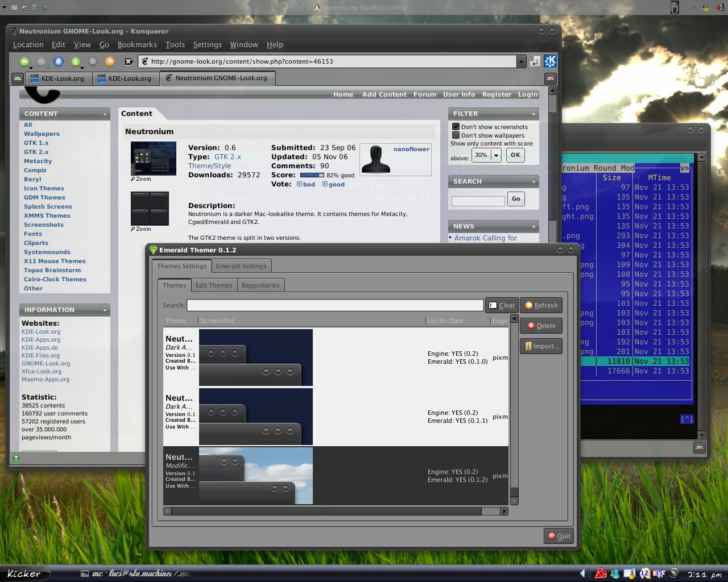728x582 pixels.
Task: Collapse the SEARCH panel
Action: click(x=533, y=182)
